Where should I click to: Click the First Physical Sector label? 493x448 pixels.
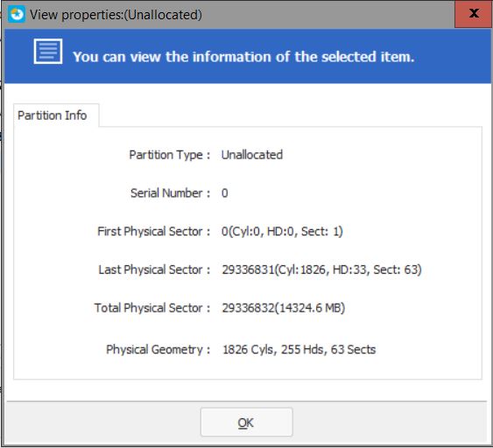pos(154,232)
